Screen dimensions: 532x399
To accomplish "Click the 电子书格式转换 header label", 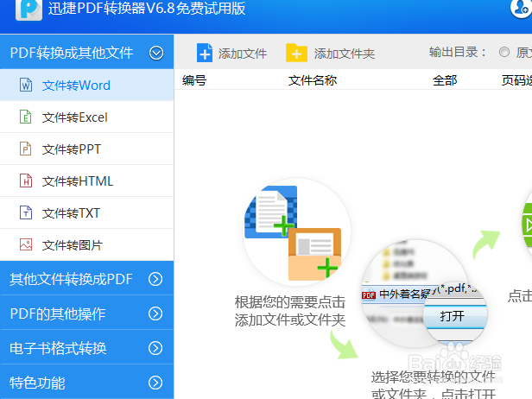I will (x=58, y=348).
